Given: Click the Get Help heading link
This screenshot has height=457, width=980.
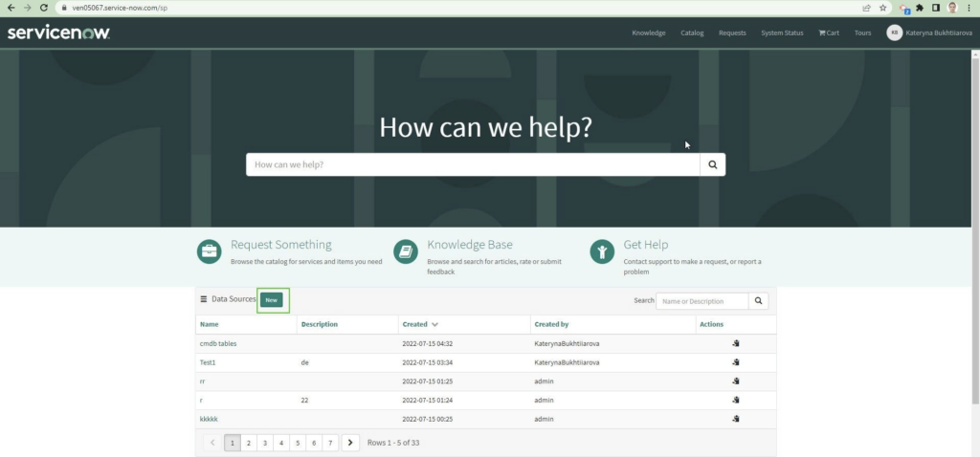Looking at the screenshot, I should [646, 245].
